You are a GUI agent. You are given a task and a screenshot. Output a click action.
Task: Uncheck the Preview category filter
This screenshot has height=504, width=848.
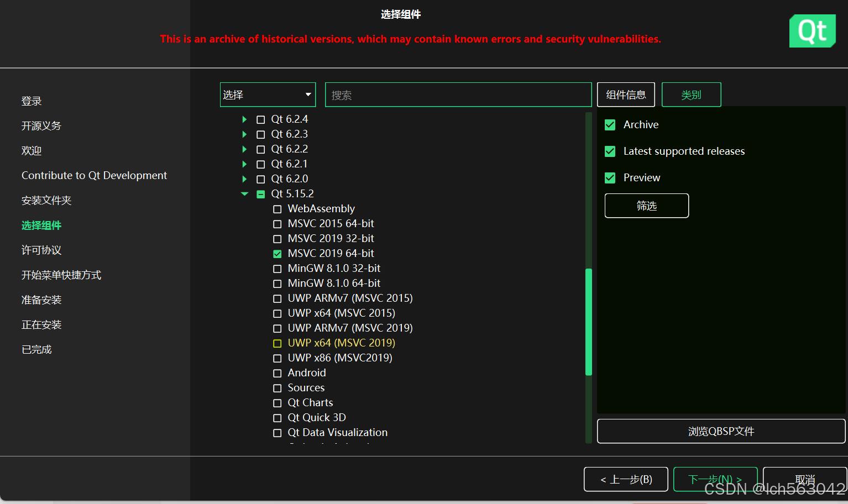pos(610,178)
